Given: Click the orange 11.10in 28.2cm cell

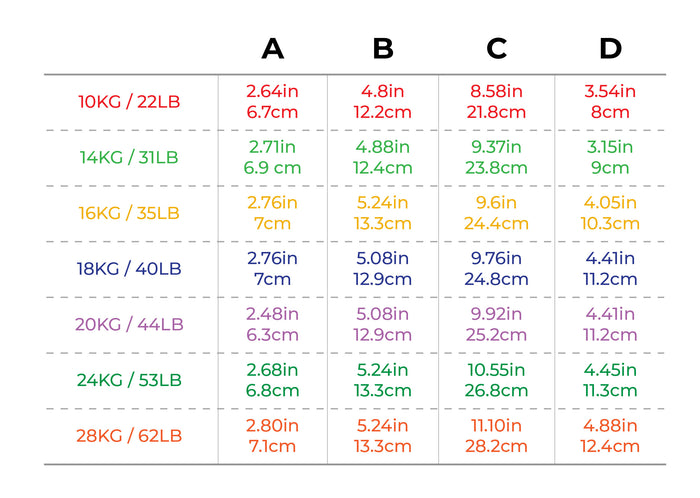Looking at the screenshot, I should coord(496,436).
